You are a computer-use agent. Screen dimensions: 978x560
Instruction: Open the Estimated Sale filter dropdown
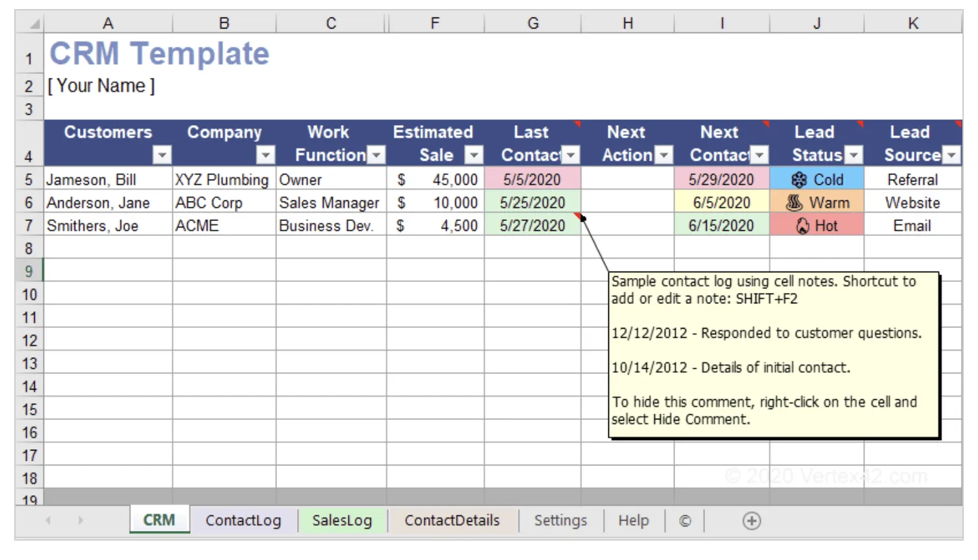click(x=474, y=155)
